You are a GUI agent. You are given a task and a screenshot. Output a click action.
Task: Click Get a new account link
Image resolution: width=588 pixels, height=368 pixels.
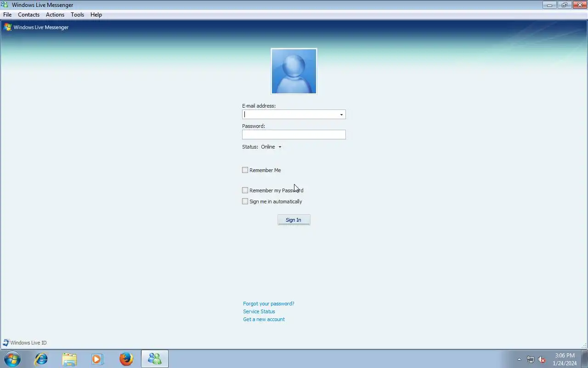(x=264, y=319)
